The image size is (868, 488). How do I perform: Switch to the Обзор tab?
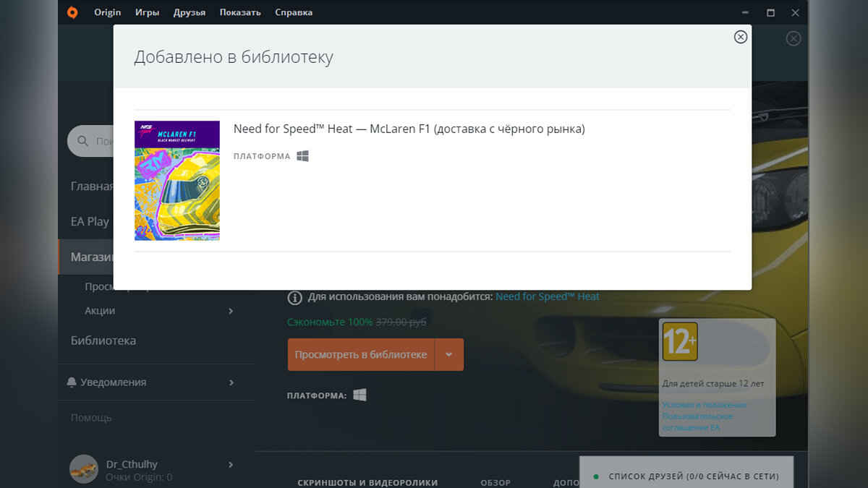coord(495,482)
